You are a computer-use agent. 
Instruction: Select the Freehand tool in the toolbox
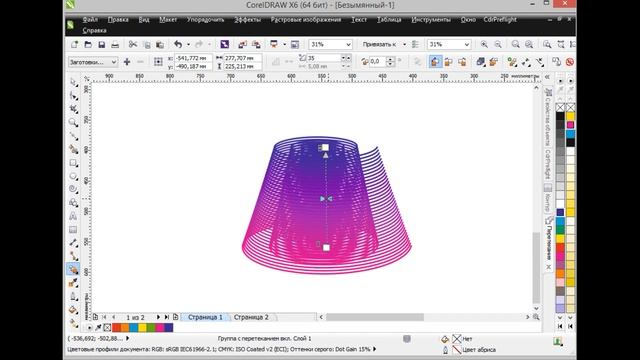coord(73,136)
